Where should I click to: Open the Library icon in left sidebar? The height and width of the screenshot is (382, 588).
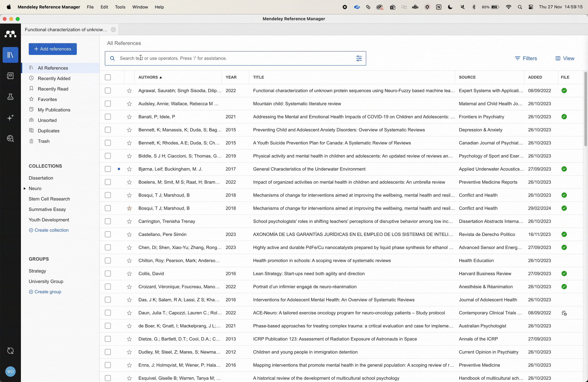[x=10, y=55]
